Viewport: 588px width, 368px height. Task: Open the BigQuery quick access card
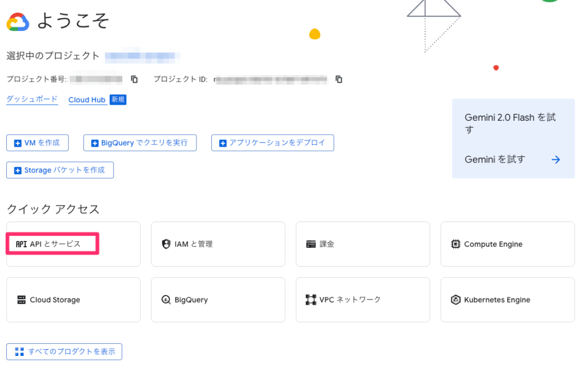click(x=218, y=300)
